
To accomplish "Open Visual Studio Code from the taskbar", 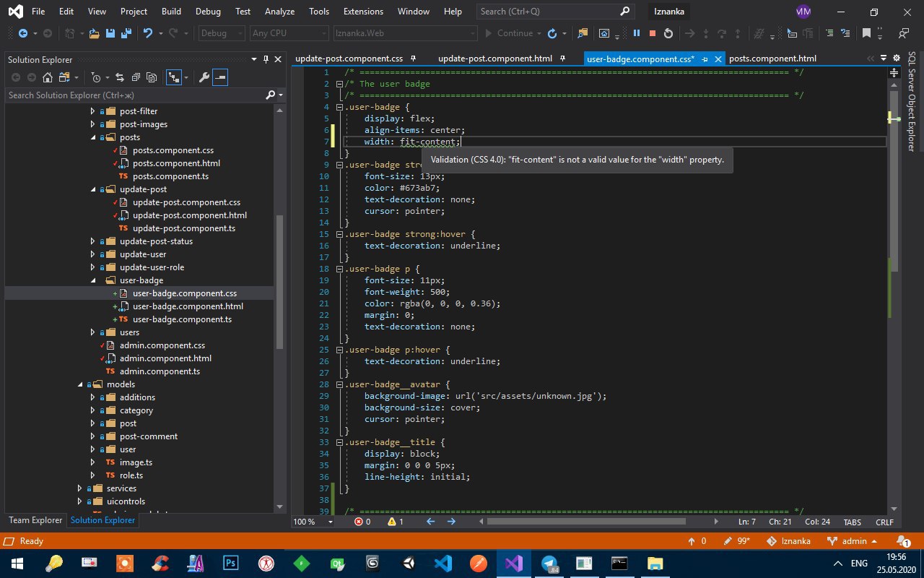I will coord(443,564).
